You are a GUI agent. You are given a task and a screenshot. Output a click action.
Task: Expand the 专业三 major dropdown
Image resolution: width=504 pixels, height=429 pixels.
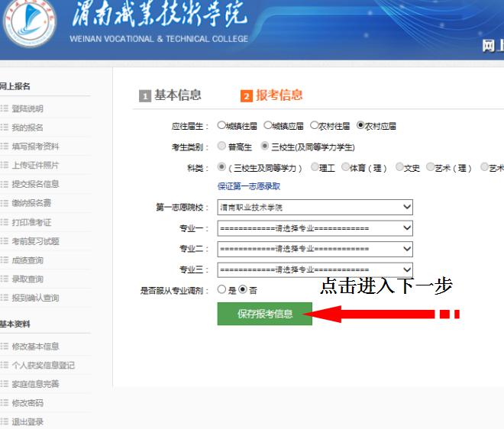click(315, 270)
